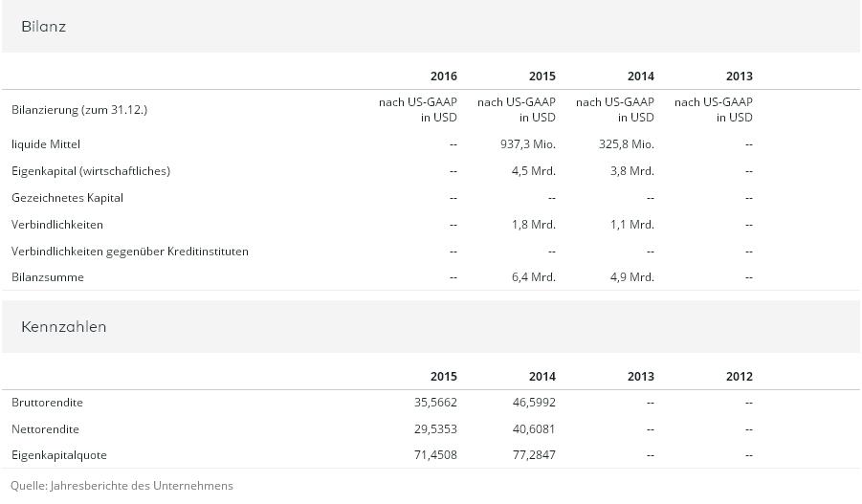Select the Nettorendite value 29,5353
This screenshot has height=504, width=862.
(435, 429)
